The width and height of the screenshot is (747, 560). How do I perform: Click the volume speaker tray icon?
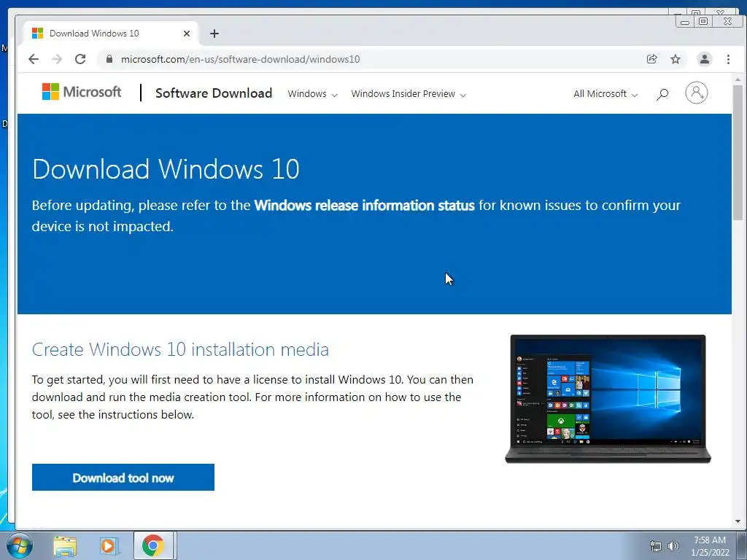point(673,546)
